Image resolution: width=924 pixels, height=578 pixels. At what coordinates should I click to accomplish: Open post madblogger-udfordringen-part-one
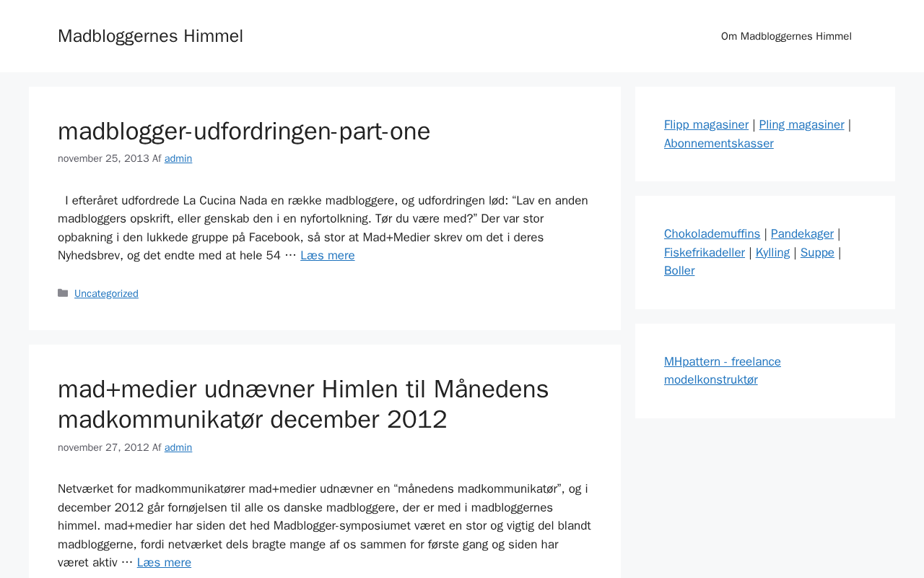pyautogui.click(x=244, y=131)
